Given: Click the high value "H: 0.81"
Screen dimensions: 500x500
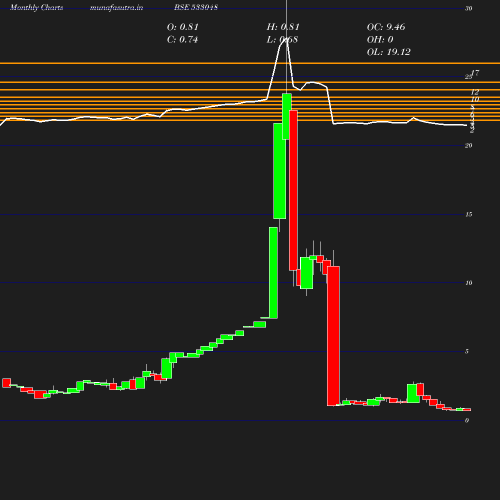Looking at the screenshot, I should tap(283, 27).
